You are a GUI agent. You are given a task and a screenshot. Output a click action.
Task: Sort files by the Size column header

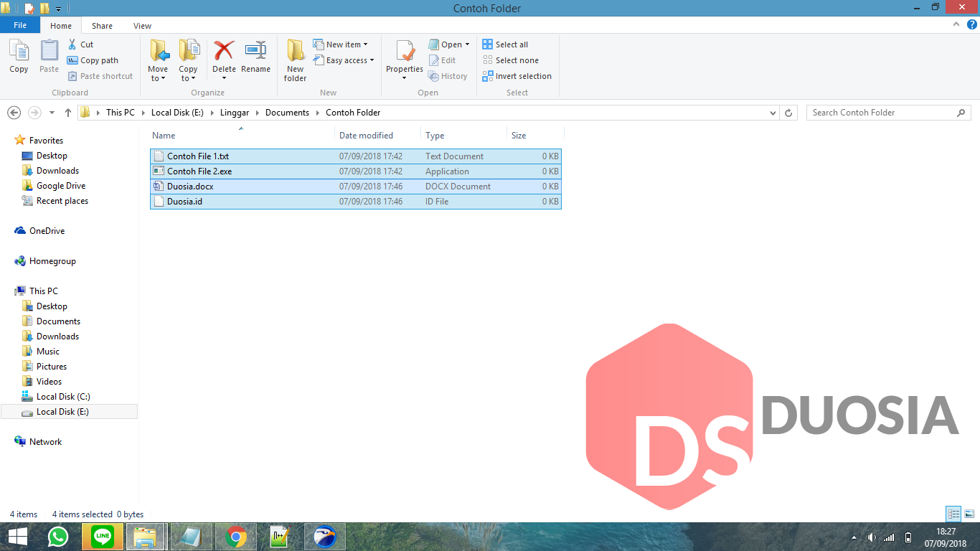pyautogui.click(x=536, y=136)
